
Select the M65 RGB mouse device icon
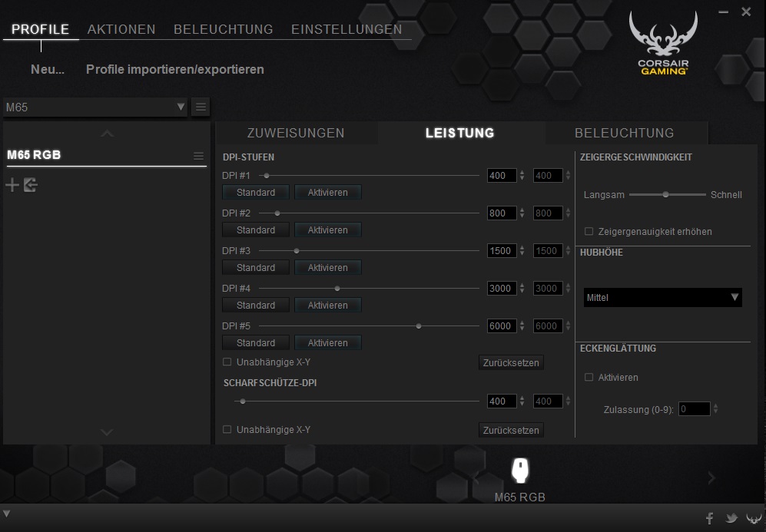(x=520, y=470)
